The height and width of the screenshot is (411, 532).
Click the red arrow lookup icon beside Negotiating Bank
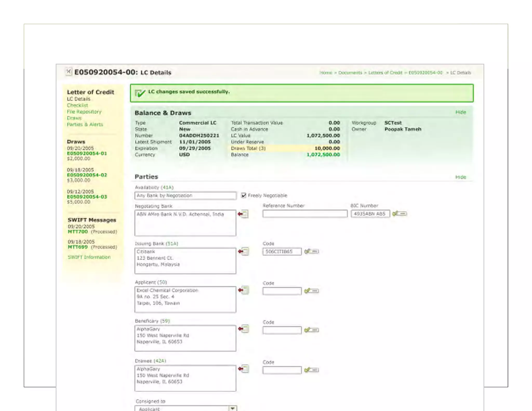coord(243,214)
